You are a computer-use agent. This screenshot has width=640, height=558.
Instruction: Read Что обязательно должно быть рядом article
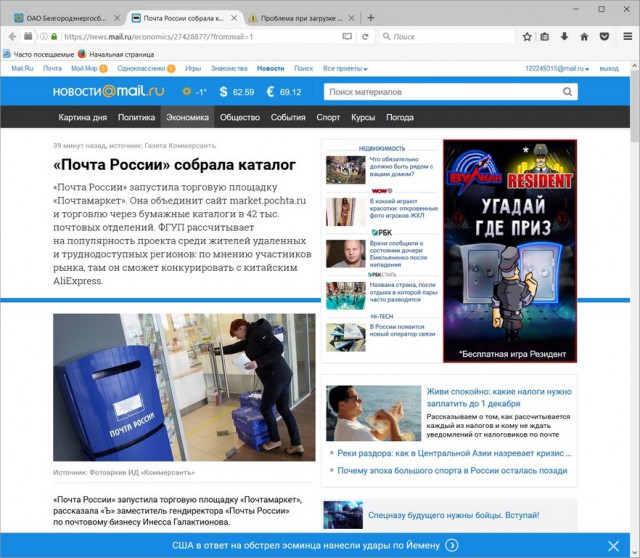[x=402, y=167]
